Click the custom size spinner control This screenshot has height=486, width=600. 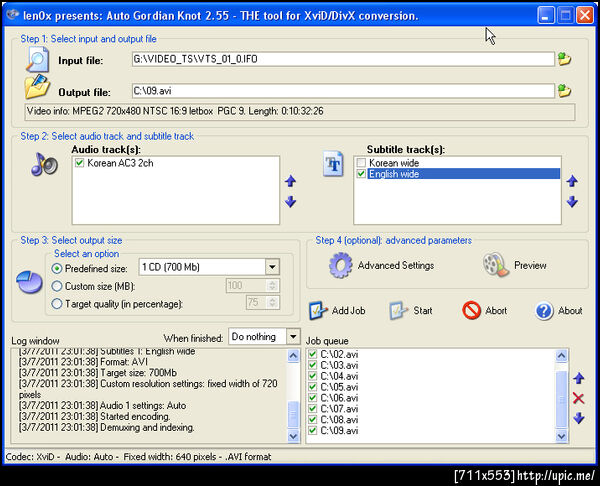[x=272, y=285]
